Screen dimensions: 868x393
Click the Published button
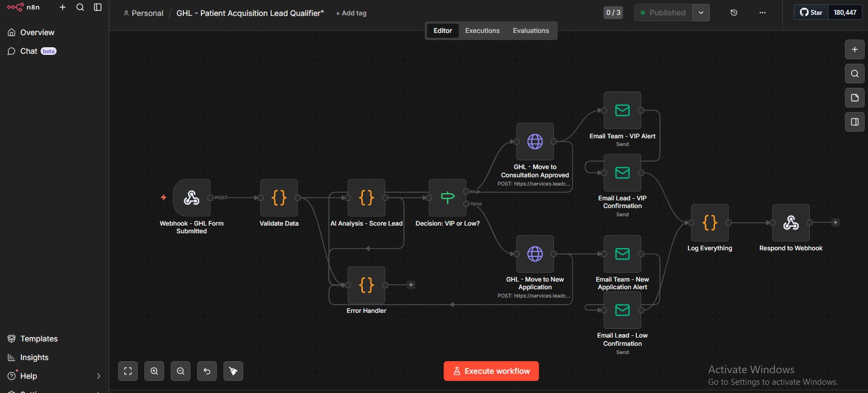(663, 13)
